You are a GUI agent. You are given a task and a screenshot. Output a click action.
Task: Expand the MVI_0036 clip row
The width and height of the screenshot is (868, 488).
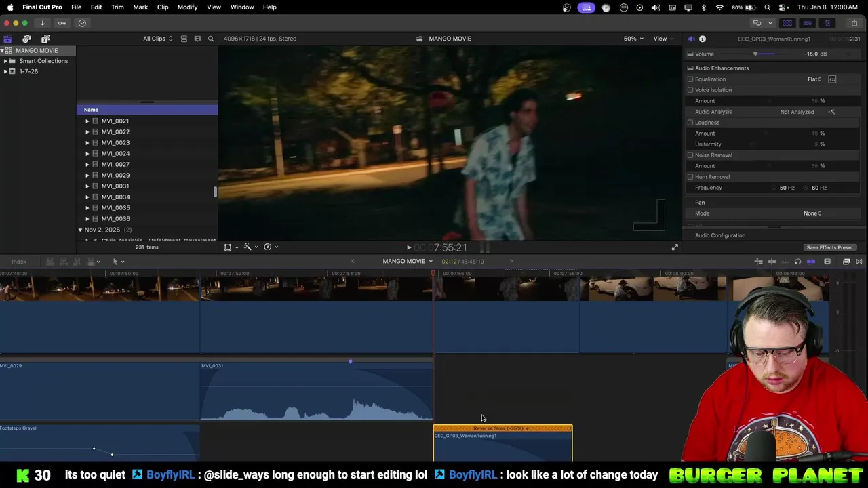pyautogui.click(x=87, y=219)
